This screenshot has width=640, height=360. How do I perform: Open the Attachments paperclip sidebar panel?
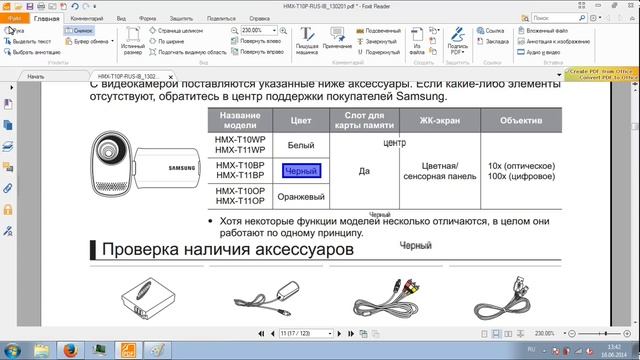pos(8,189)
